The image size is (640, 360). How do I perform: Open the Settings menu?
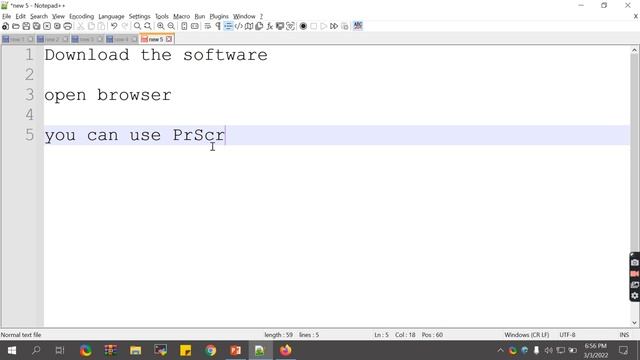[140, 16]
